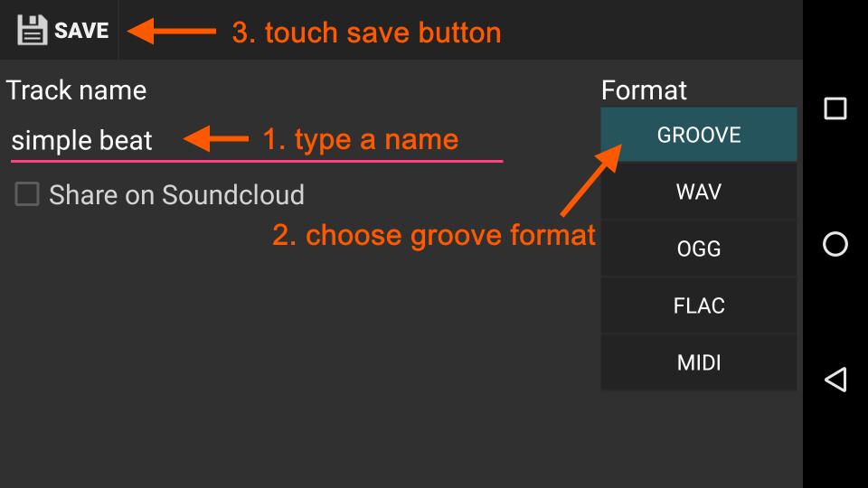
Task: Open recent apps with the square icon
Action: coord(835,109)
